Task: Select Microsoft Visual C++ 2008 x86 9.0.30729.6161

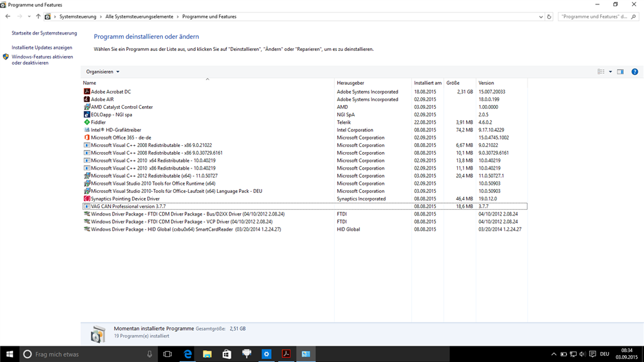Action: 305,153
